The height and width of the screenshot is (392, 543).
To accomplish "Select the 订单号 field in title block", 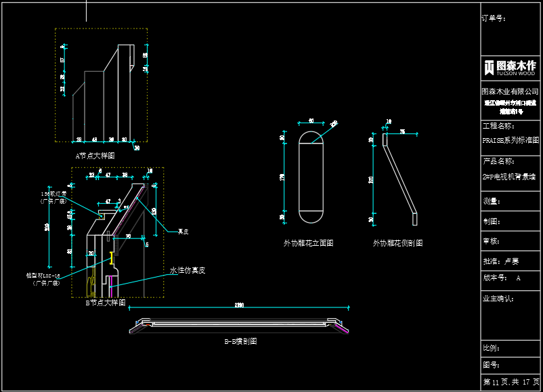I will (x=494, y=18).
